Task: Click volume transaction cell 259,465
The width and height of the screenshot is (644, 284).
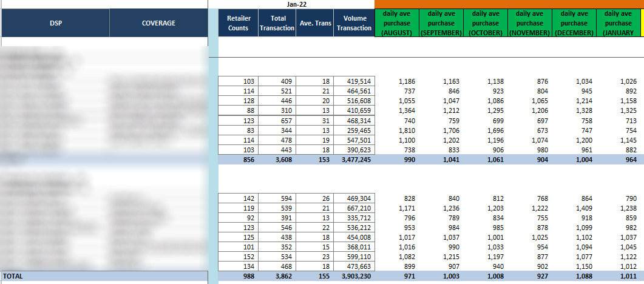Action: (354, 130)
